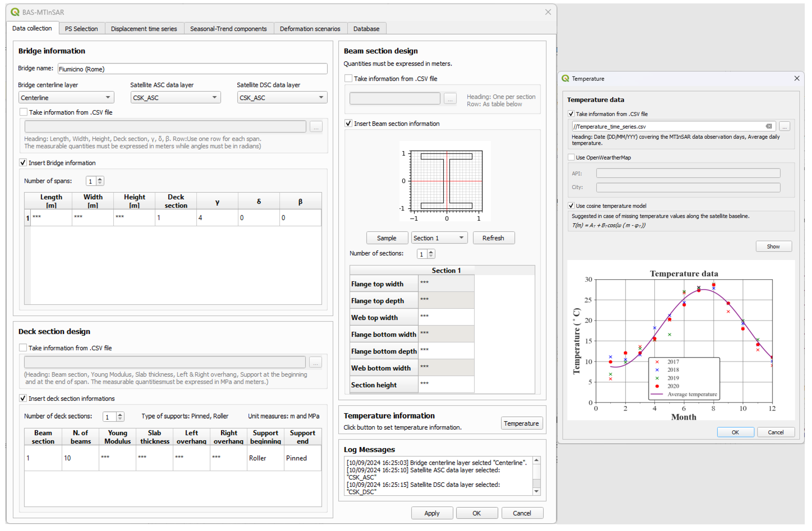Viewport: 812px width, 531px height.
Task: Open the Section 1 dropdown
Action: (439, 238)
